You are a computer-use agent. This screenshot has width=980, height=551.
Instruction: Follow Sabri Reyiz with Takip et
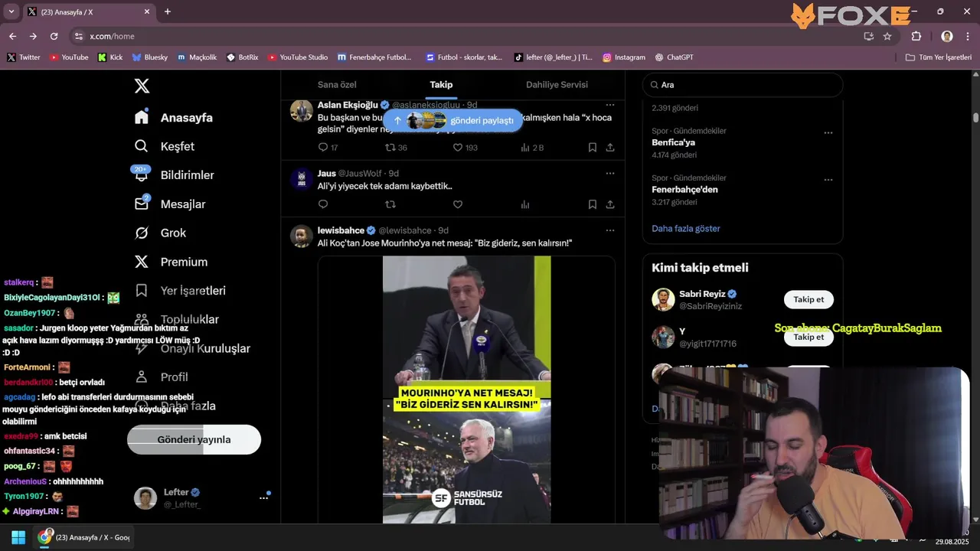point(808,299)
